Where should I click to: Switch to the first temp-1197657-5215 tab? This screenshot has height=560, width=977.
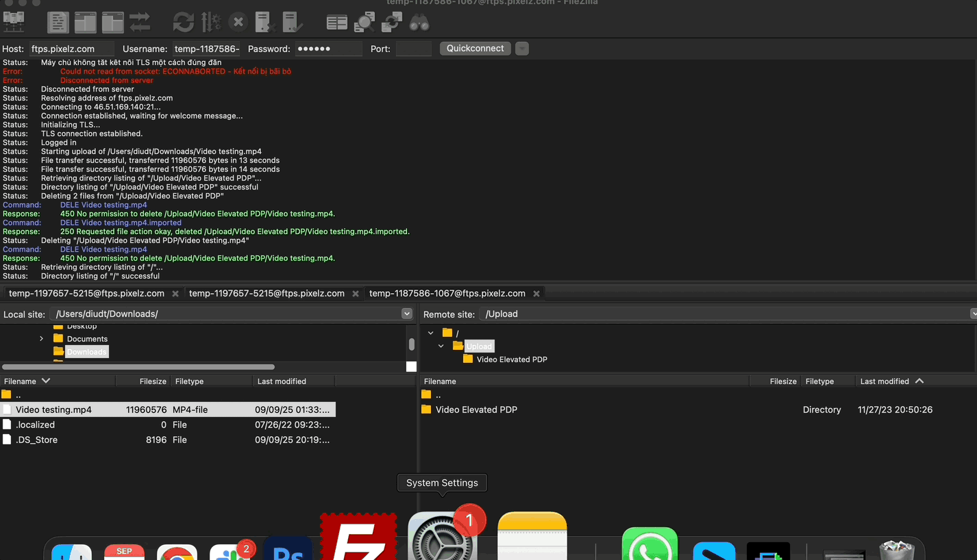(x=86, y=293)
